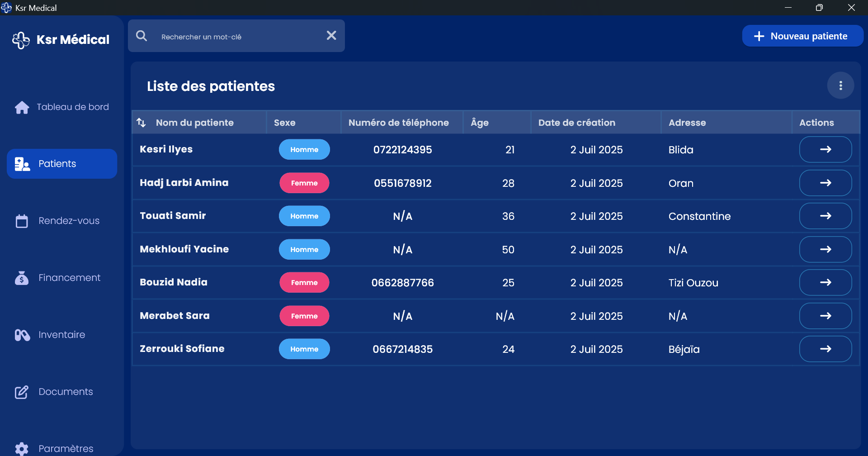The width and height of the screenshot is (868, 456).
Task: Sort by Date de création column header
Action: pyautogui.click(x=576, y=123)
